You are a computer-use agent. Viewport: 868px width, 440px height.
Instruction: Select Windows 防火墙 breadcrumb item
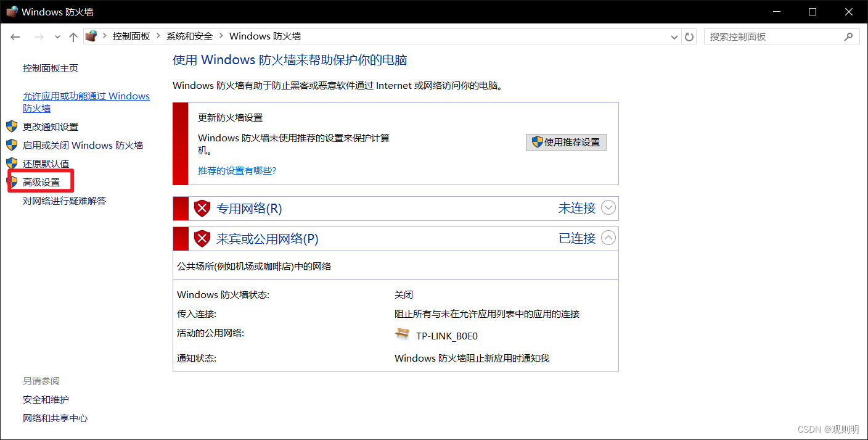(x=265, y=36)
